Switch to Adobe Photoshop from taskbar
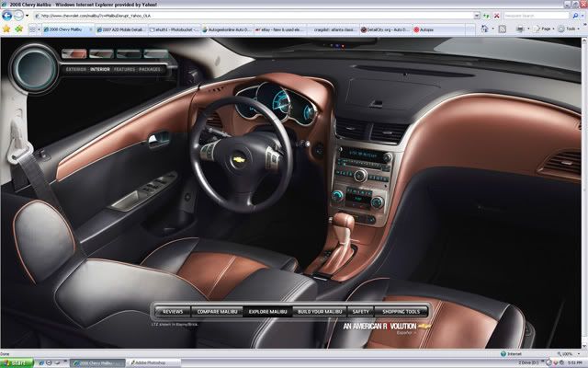Image resolution: width=588 pixels, height=368 pixels. (x=153, y=363)
